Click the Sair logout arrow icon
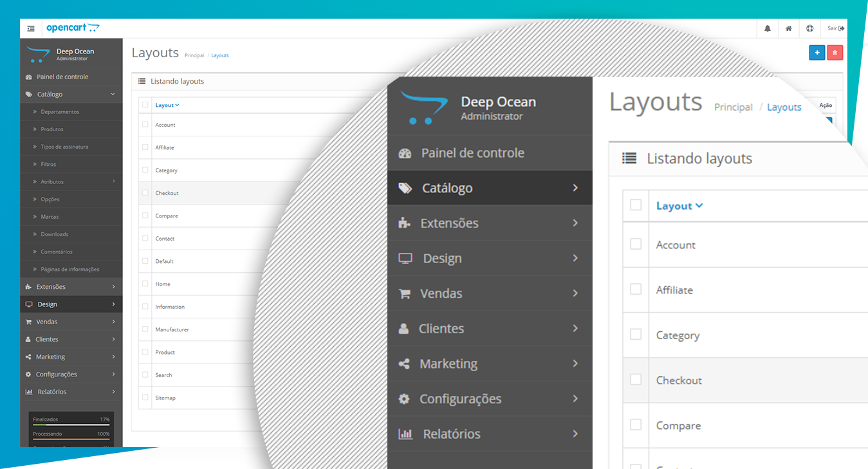This screenshot has width=868, height=469. (842, 28)
